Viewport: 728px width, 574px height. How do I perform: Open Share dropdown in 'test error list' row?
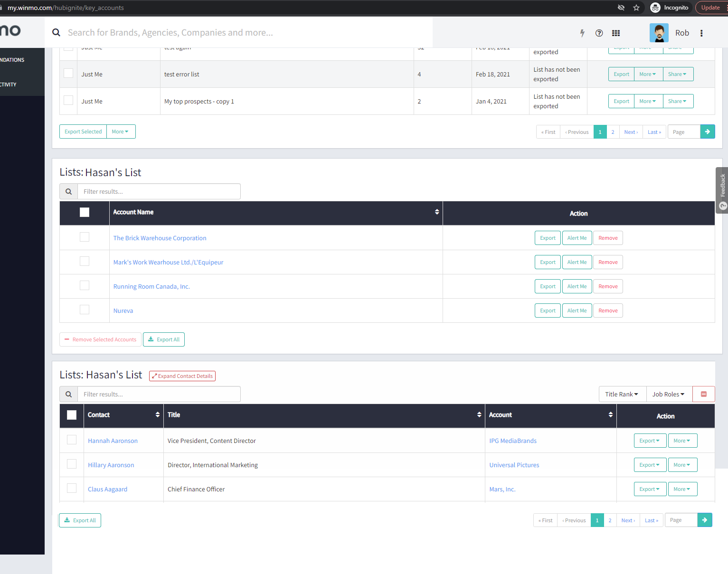pyautogui.click(x=678, y=74)
